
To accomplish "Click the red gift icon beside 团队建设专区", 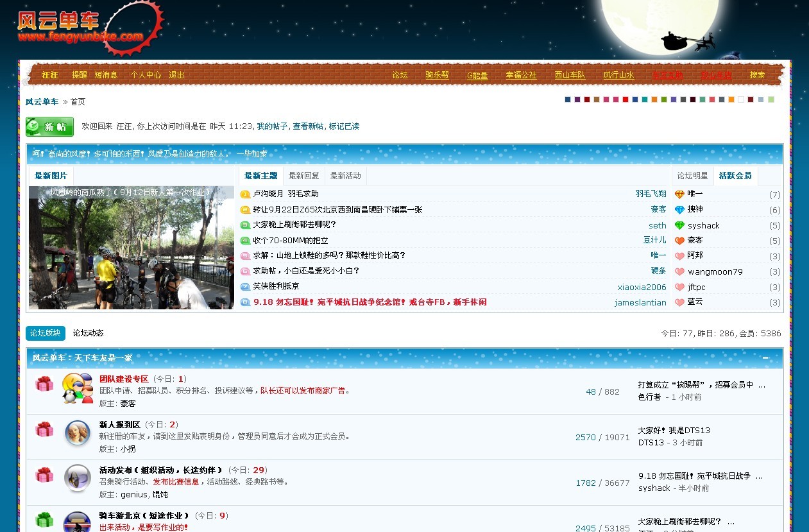I will click(44, 384).
